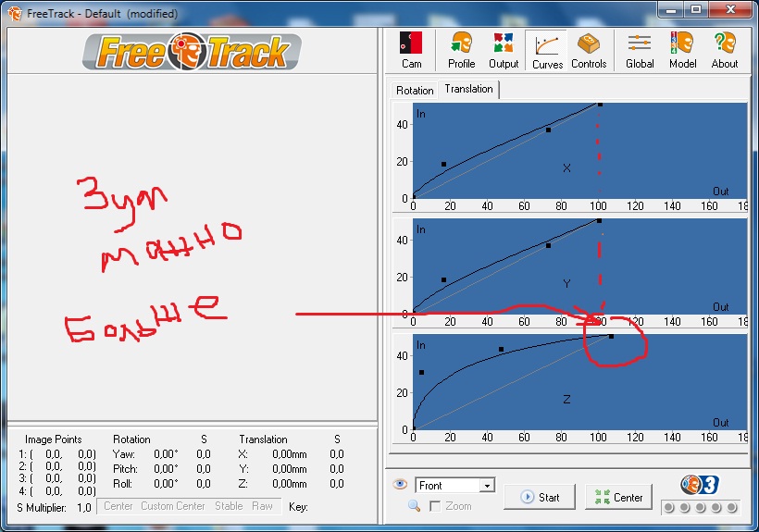Viewport: 759px width, 532px height.
Task: Click the FreeTrack 3 logo icon
Action: (x=700, y=485)
